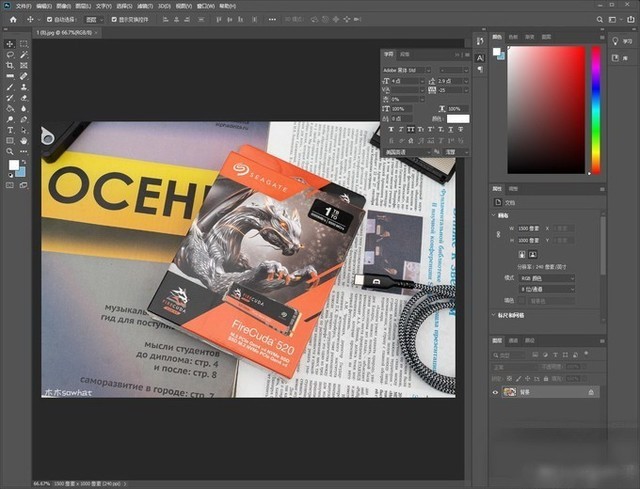The image size is (640, 489).
Task: Open the Character panel icon in collapsed dock
Action: tap(480, 58)
